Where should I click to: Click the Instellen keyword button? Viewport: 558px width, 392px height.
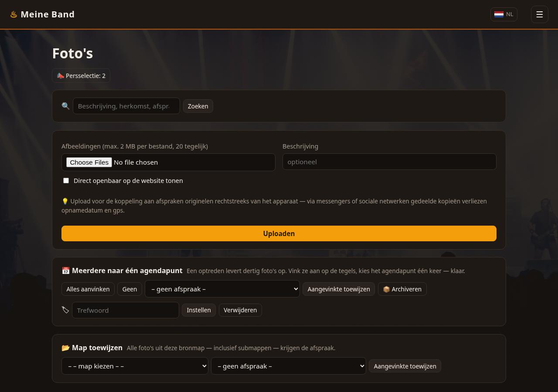point(199,310)
